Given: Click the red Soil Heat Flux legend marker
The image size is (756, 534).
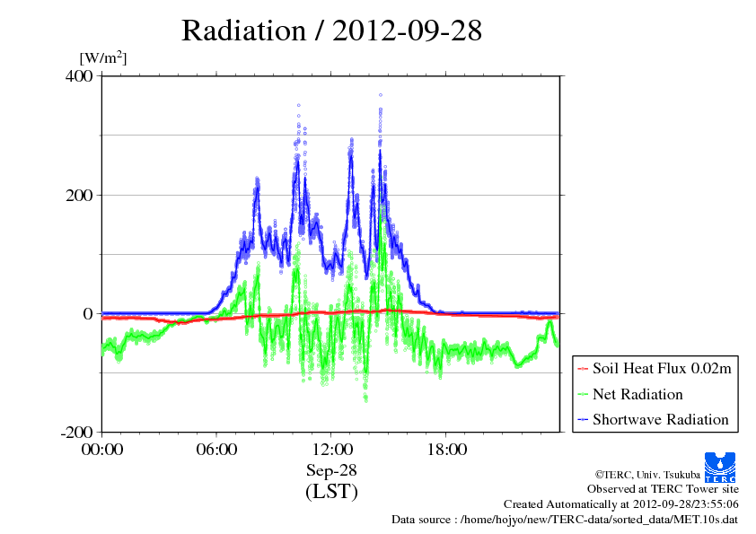Looking at the screenshot, I should [583, 369].
